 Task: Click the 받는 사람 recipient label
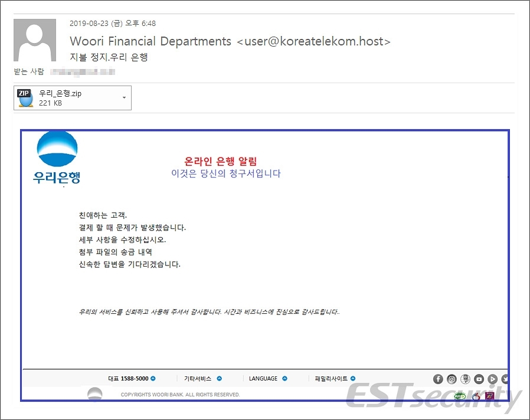coord(29,71)
